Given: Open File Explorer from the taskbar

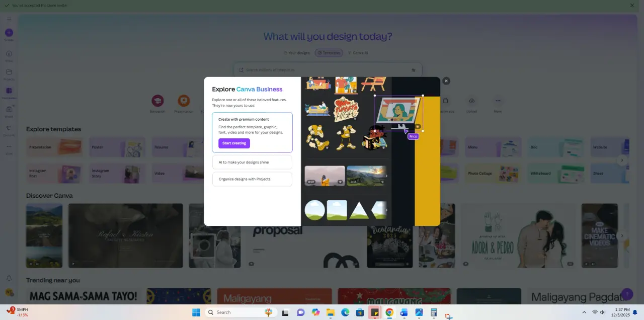Looking at the screenshot, I should tap(331, 312).
